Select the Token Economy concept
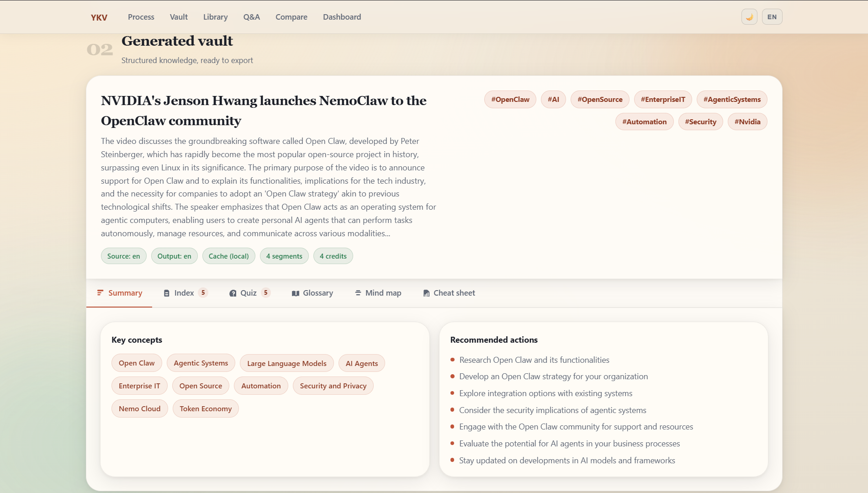The image size is (868, 493). click(x=206, y=408)
